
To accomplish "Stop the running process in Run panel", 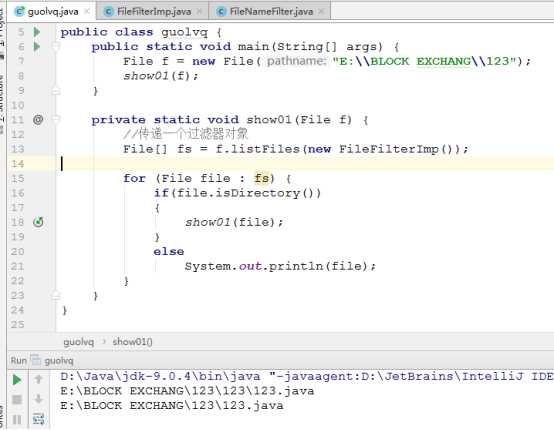I will [x=17, y=400].
